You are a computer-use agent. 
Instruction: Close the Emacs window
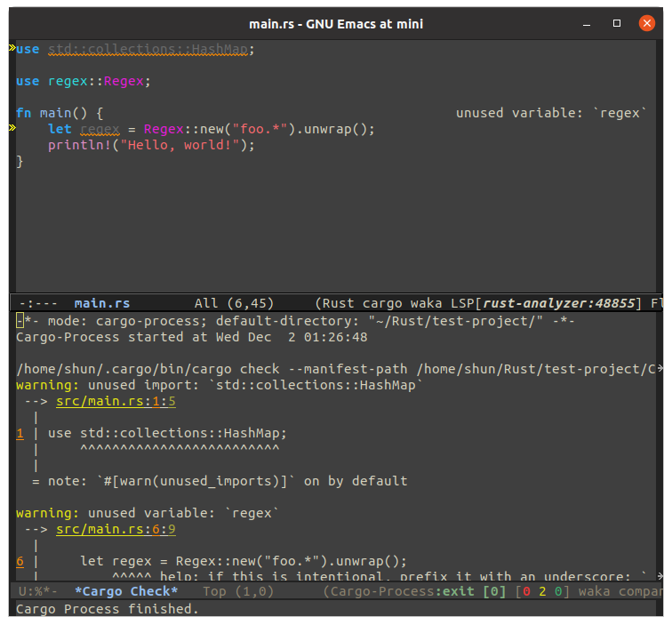[646, 23]
